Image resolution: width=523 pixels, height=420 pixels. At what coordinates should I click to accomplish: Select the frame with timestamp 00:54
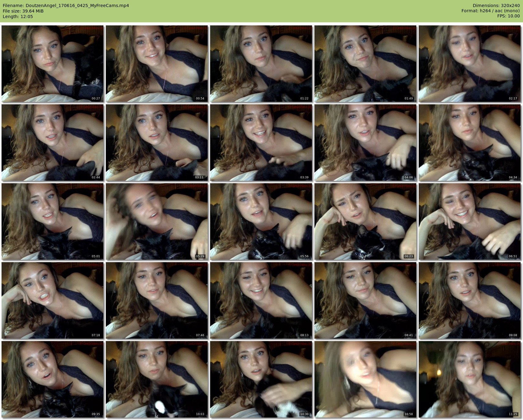pos(157,64)
